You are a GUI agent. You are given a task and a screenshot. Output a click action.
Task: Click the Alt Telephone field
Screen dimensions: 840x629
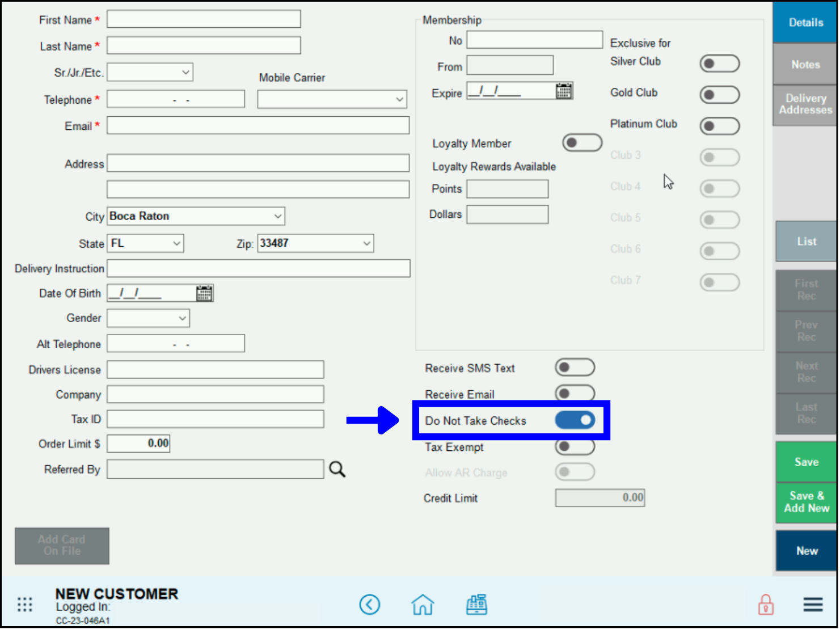[x=176, y=343]
